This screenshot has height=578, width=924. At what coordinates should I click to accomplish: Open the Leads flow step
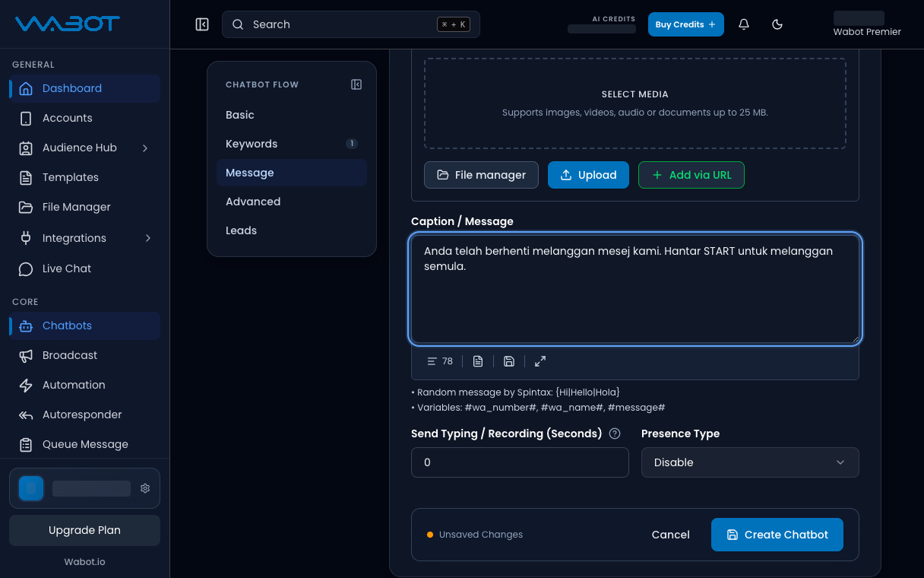click(x=292, y=230)
